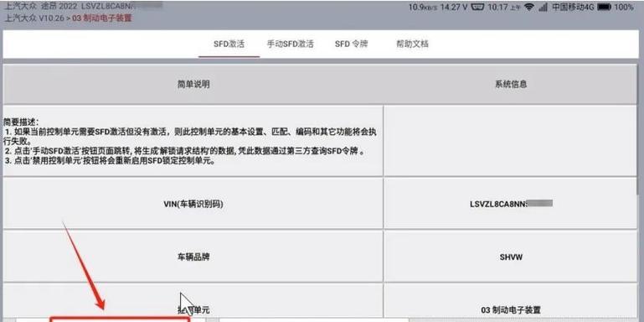Tap the 中国移动4G carrier label
The height and width of the screenshot is (322, 644).
[573, 7]
